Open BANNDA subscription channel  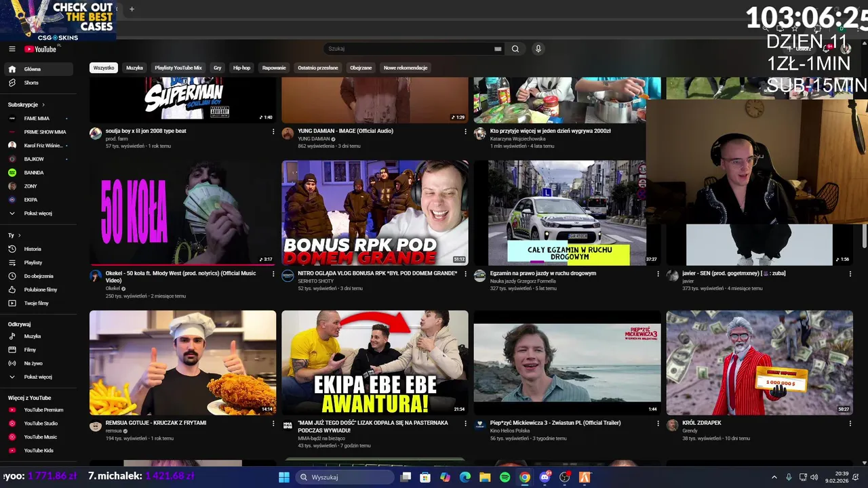click(39, 173)
